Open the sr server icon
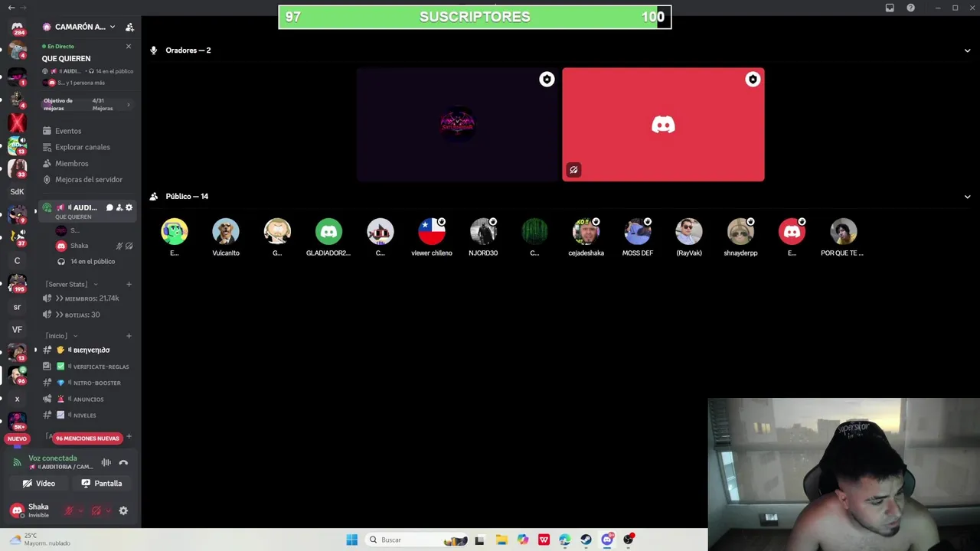The height and width of the screenshot is (551, 980). point(17,307)
